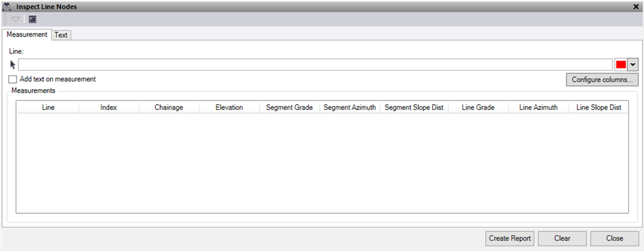Click the Segment Azimuth column header

pos(350,108)
